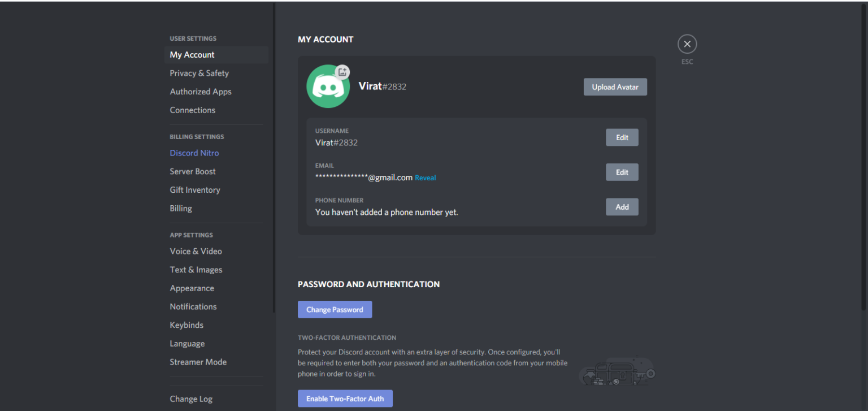Reveal the hidden email address
The height and width of the screenshot is (411, 868).
(x=425, y=178)
